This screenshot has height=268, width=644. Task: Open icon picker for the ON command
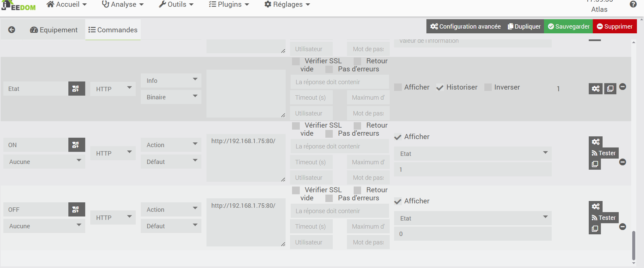click(76, 145)
